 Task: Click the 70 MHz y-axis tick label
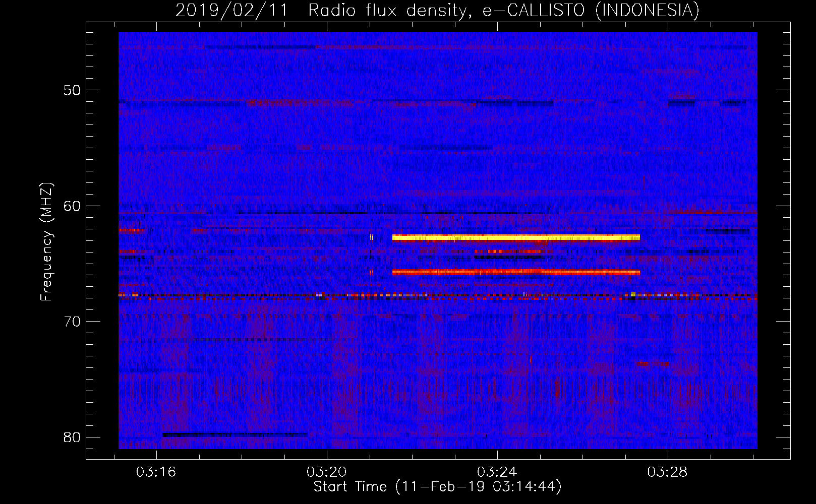tap(73, 322)
